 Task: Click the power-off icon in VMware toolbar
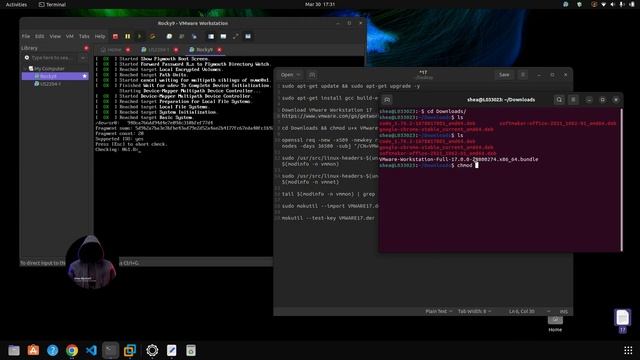click(x=115, y=36)
